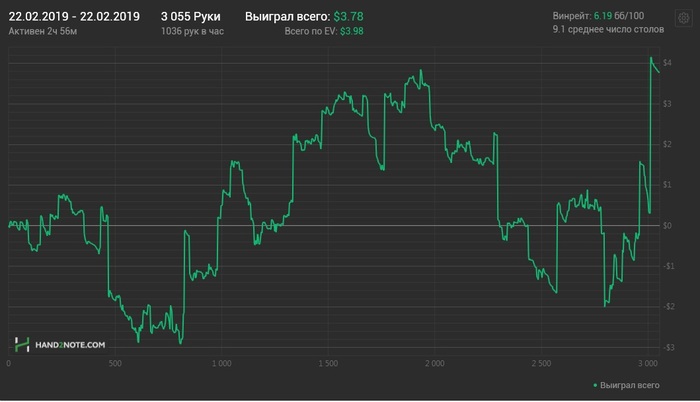
Task: Click the 1 000 x-axis label
Action: (221, 364)
